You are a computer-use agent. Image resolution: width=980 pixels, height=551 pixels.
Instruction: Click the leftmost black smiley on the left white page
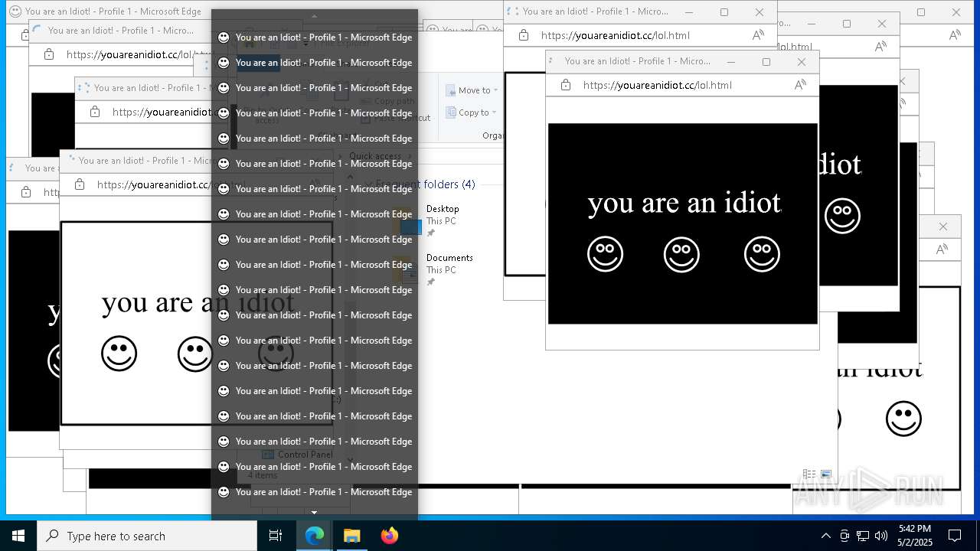pyautogui.click(x=119, y=354)
